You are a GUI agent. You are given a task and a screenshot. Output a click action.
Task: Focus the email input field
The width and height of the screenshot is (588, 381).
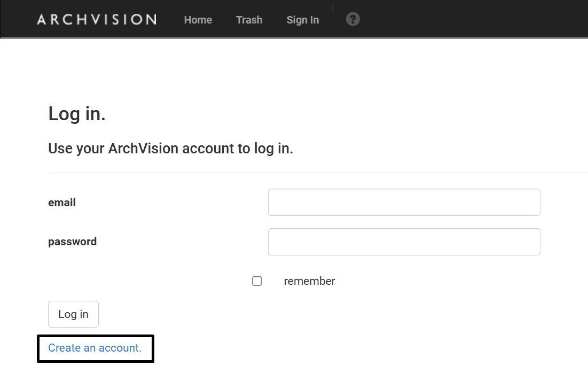click(x=404, y=202)
